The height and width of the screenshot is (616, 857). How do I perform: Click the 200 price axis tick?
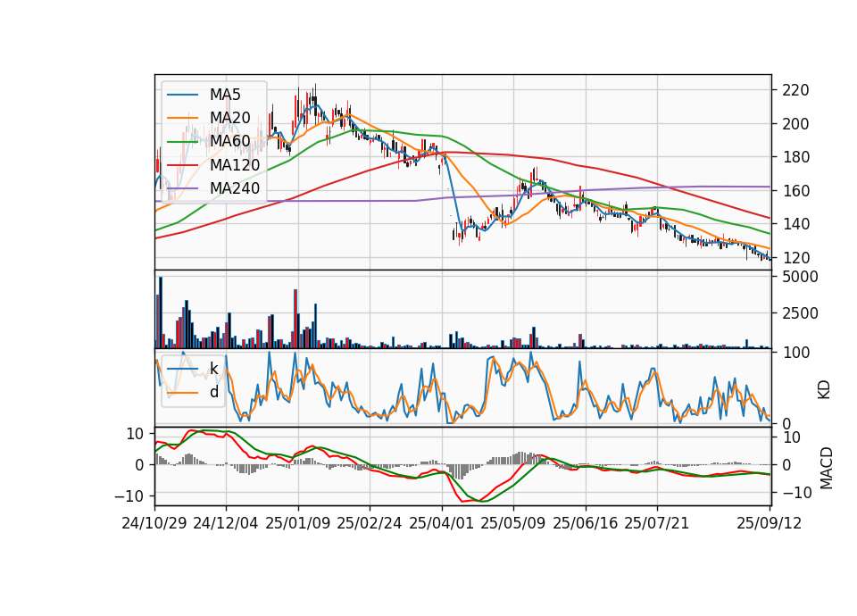pos(795,124)
